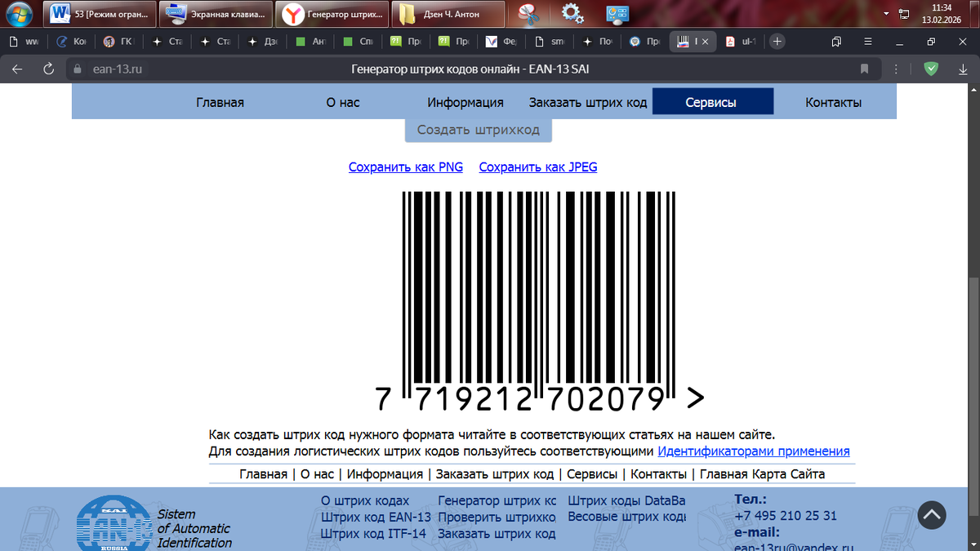980x551 pixels.
Task: Switch to the browser tab labeled По
Action: [x=595, y=41]
